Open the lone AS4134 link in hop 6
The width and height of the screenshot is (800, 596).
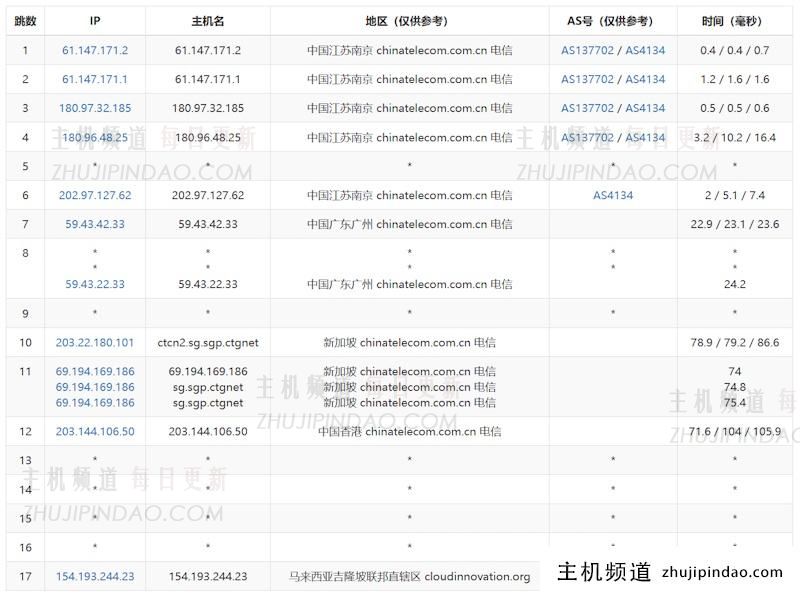click(613, 195)
